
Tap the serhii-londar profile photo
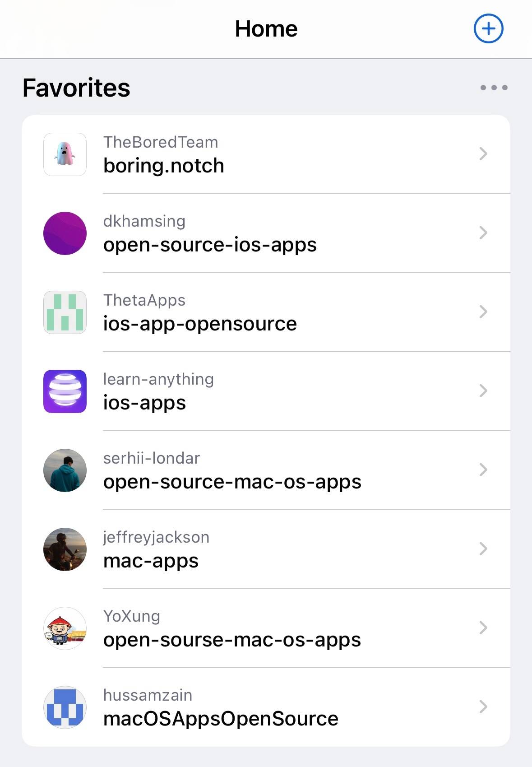pos(65,470)
